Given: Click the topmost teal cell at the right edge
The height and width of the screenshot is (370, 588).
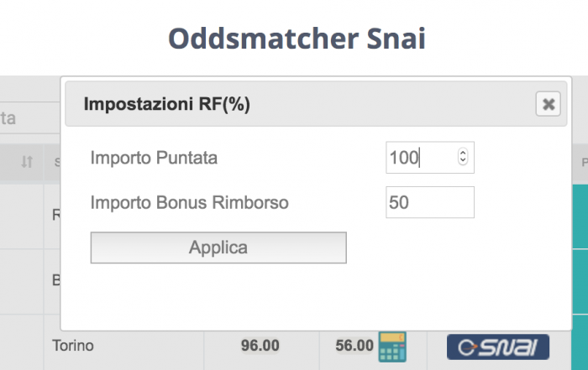Looking at the screenshot, I should tap(580, 216).
